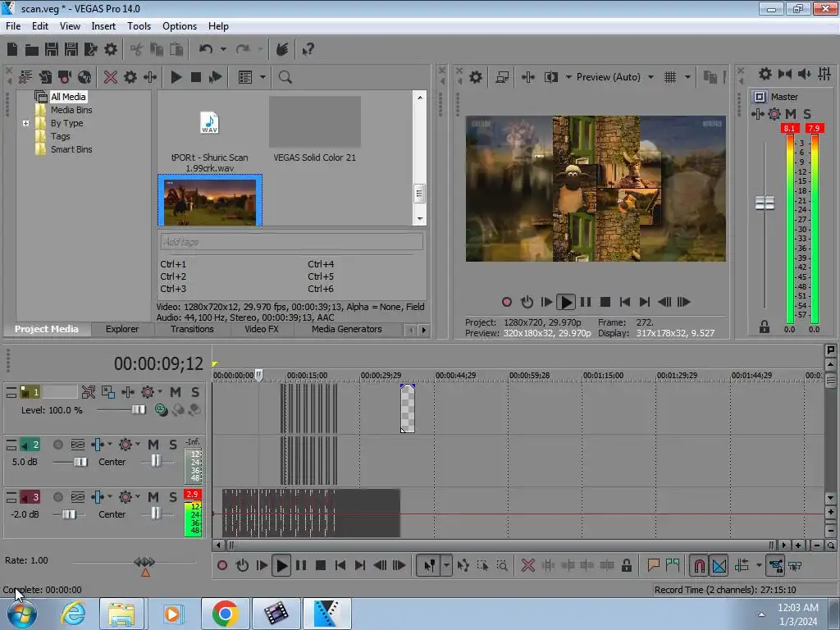840x630 pixels.
Task: Select the Smart Bins folder
Action: (71, 149)
